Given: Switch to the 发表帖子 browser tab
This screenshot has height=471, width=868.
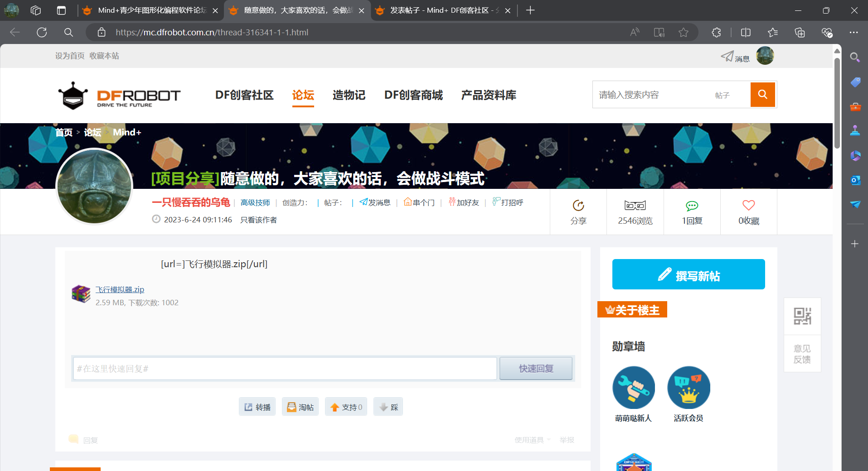Looking at the screenshot, I should 444,10.
